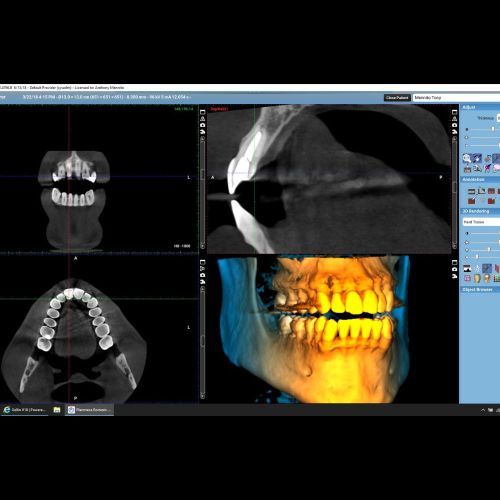The width and height of the screenshot is (500, 500).
Task: Maximize the coronal view pane
Action: 202,112
